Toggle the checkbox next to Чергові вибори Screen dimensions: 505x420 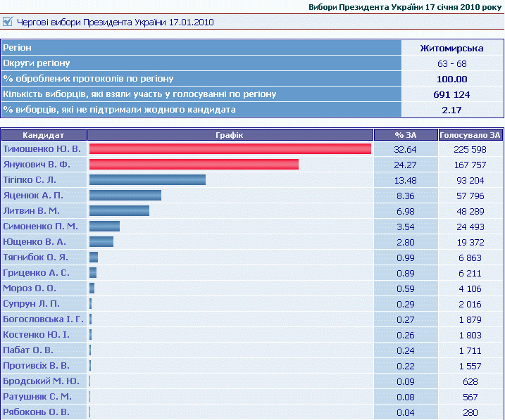8,22
